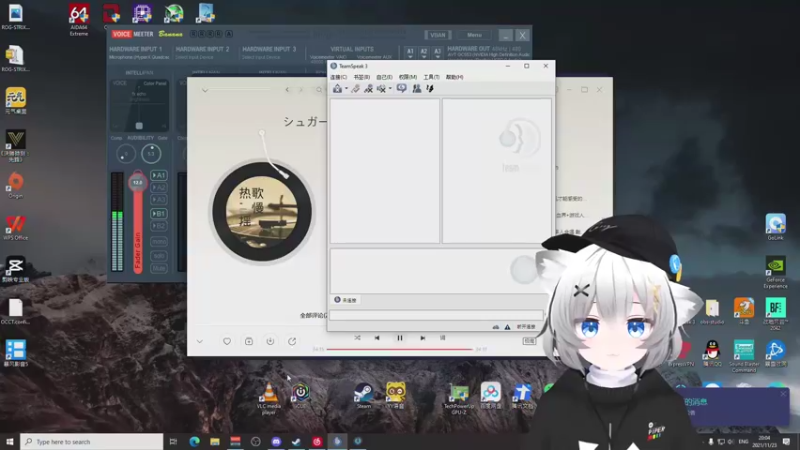Expand TeamSpeak connect icon dropdown arrow

click(346, 89)
